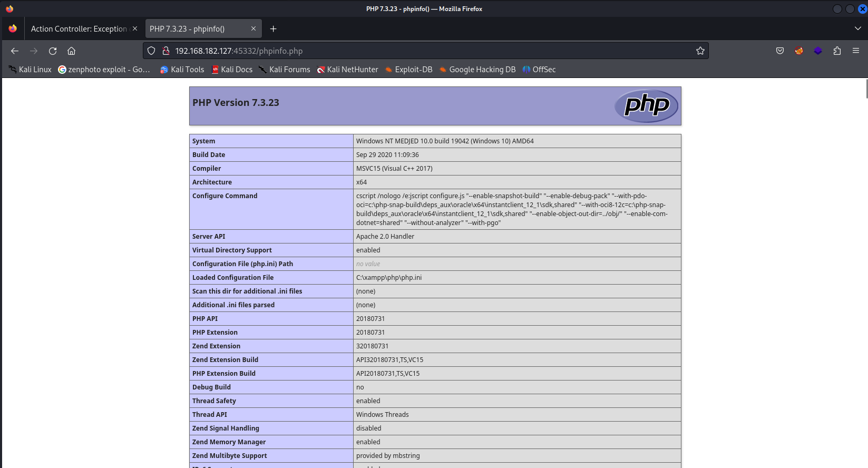Reload the phpinfo page
This screenshot has width=868, height=468.
[53, 51]
